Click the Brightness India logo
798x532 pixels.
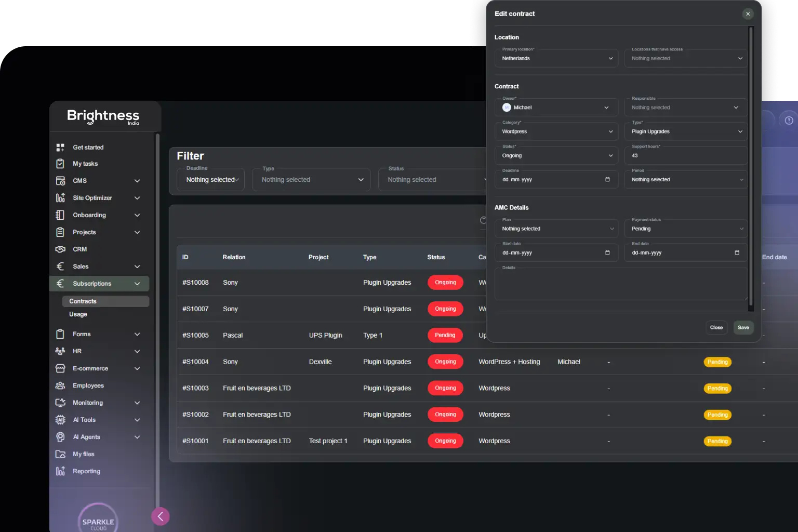pos(103,116)
